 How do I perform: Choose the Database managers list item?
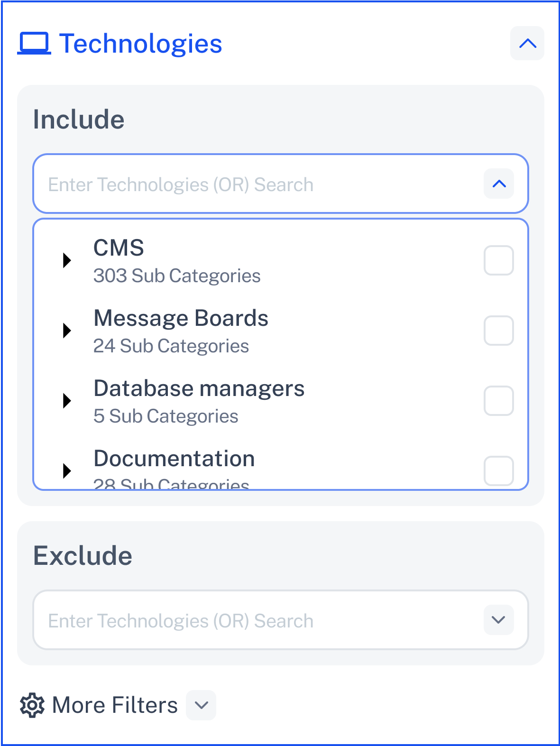pos(281,401)
